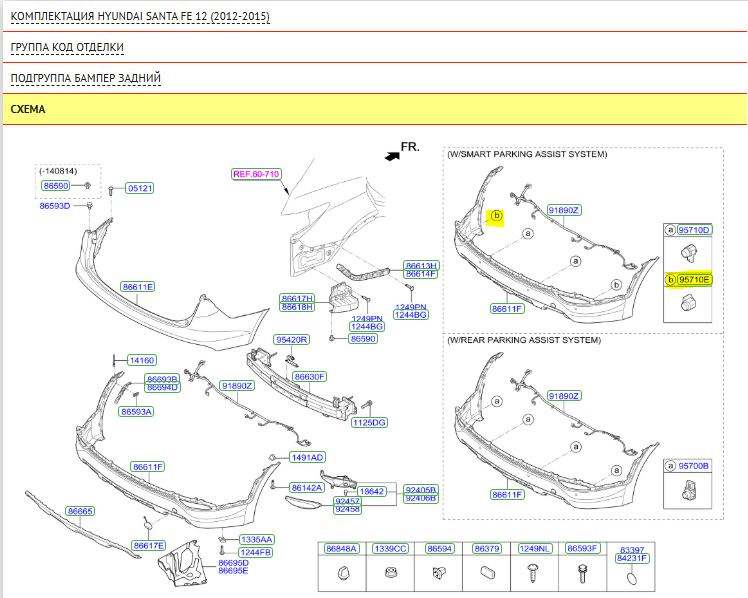Image resolution: width=748 pixels, height=598 pixels.
Task: Click the bolt image under 86593F
Action: (582, 573)
